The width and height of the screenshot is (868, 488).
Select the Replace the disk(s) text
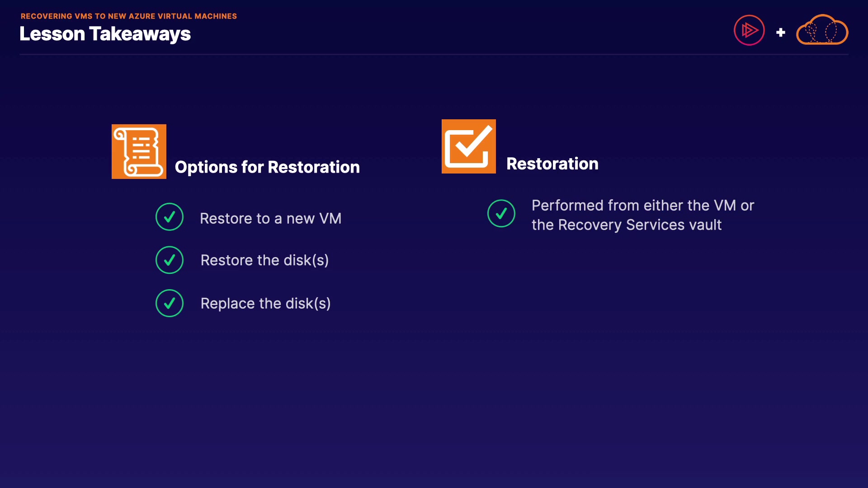pos(265,304)
